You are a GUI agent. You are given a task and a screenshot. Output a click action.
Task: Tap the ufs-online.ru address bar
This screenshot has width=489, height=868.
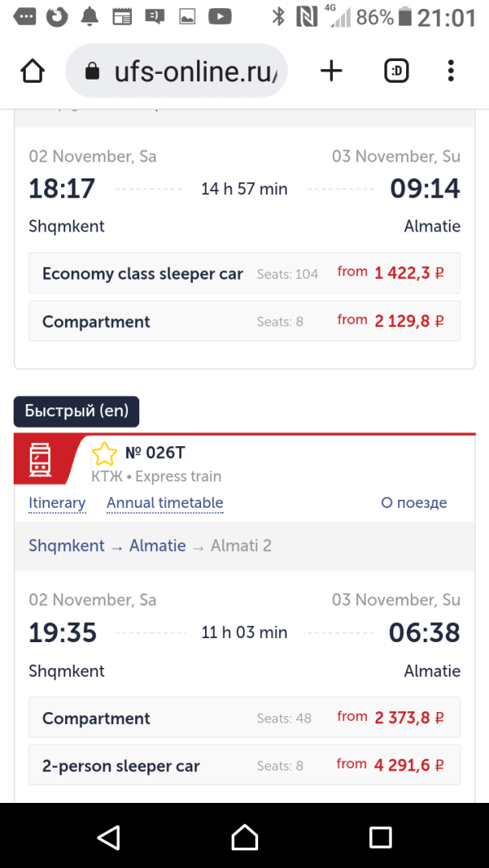pos(176,71)
